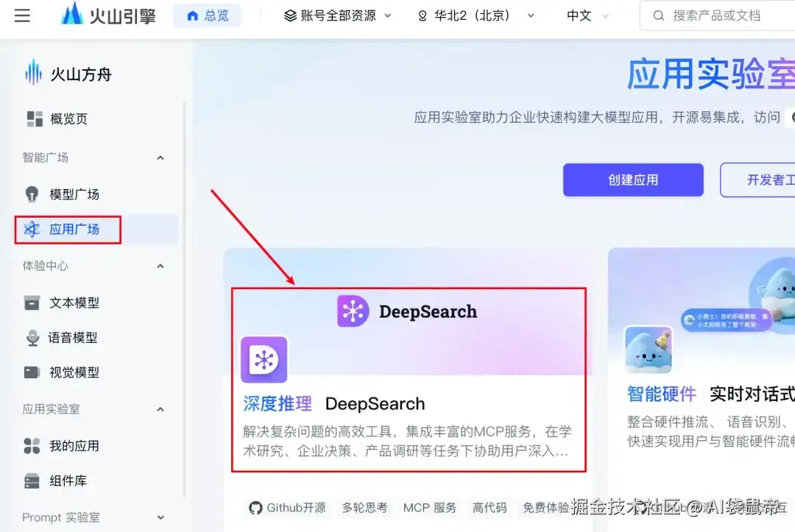Viewport: 795px width, 532px height.
Task: Click the 语音模型 microphone icon
Action: [32, 338]
